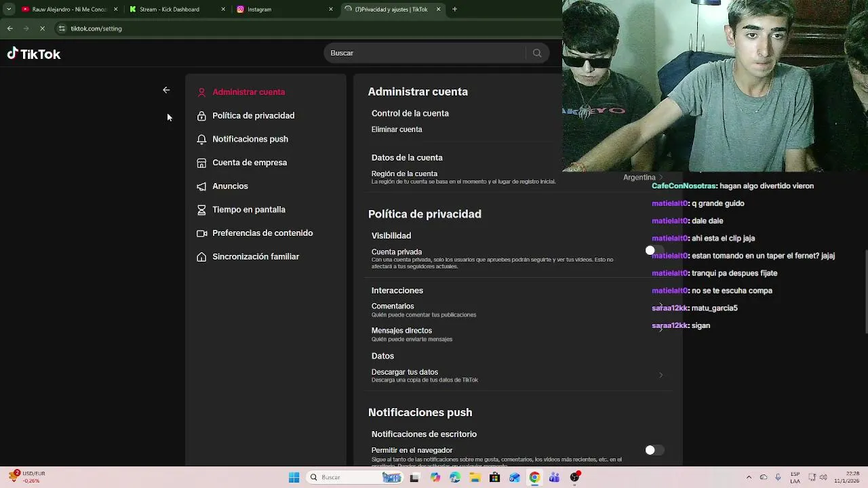Open the Windows Start menu
Screen dimensions: 868x488
(x=294, y=477)
